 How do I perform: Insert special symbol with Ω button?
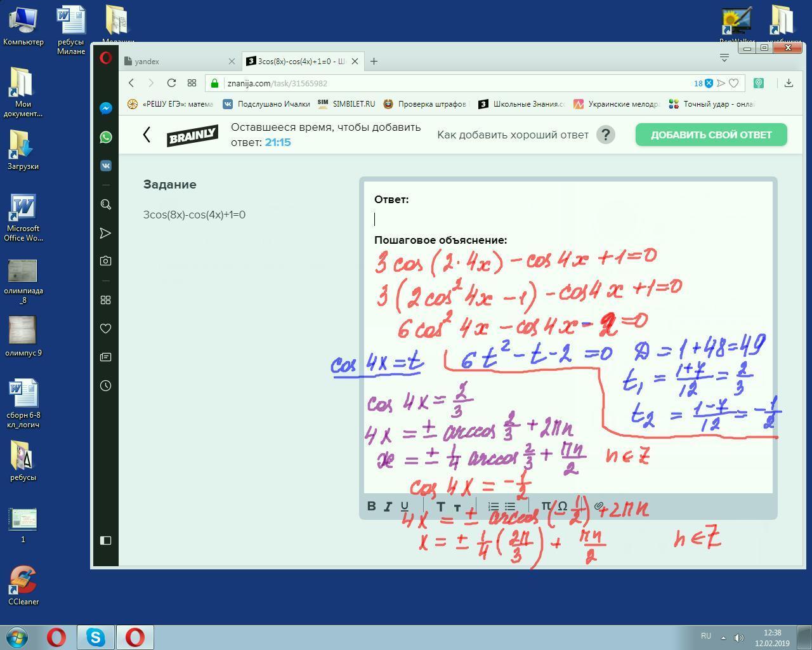562,506
